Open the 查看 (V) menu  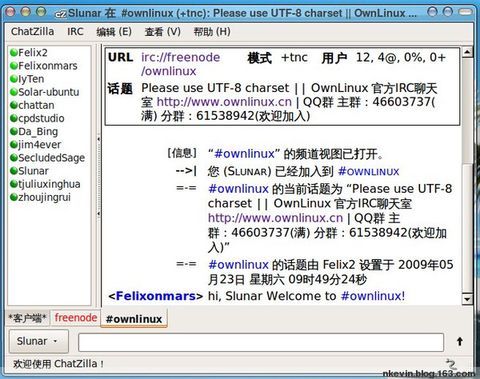[162, 32]
